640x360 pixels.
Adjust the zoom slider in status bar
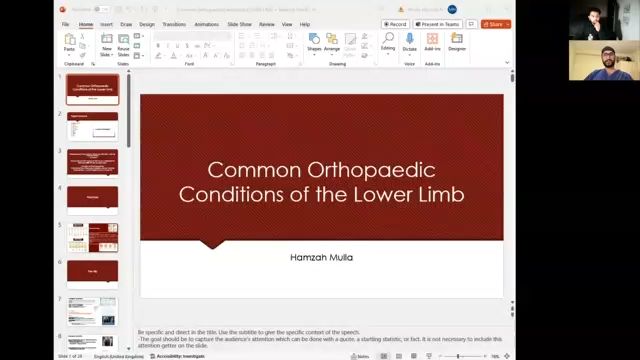pos(458,356)
